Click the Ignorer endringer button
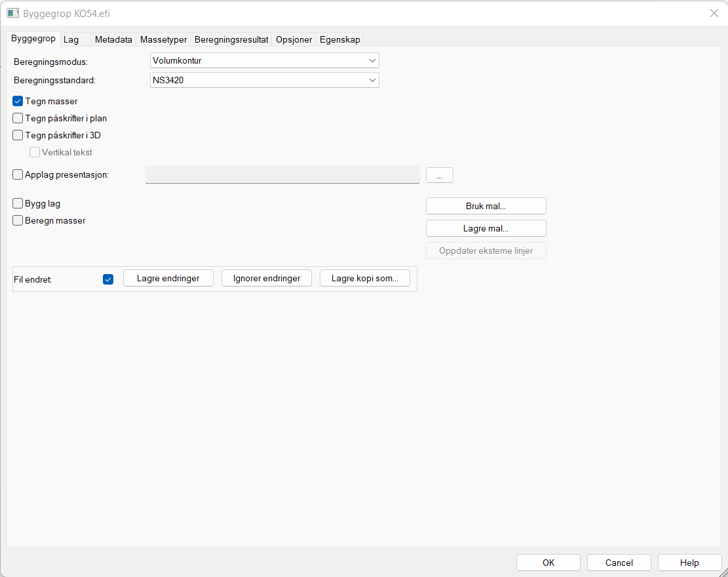Image resolution: width=728 pixels, height=577 pixels. pos(267,279)
